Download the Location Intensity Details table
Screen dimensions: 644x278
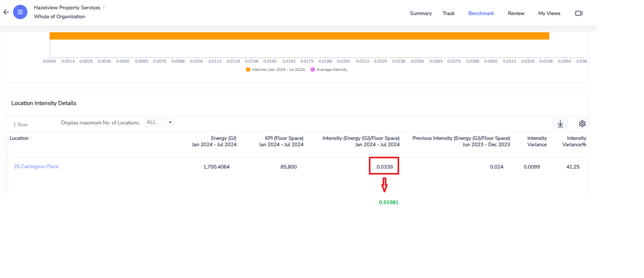point(560,124)
